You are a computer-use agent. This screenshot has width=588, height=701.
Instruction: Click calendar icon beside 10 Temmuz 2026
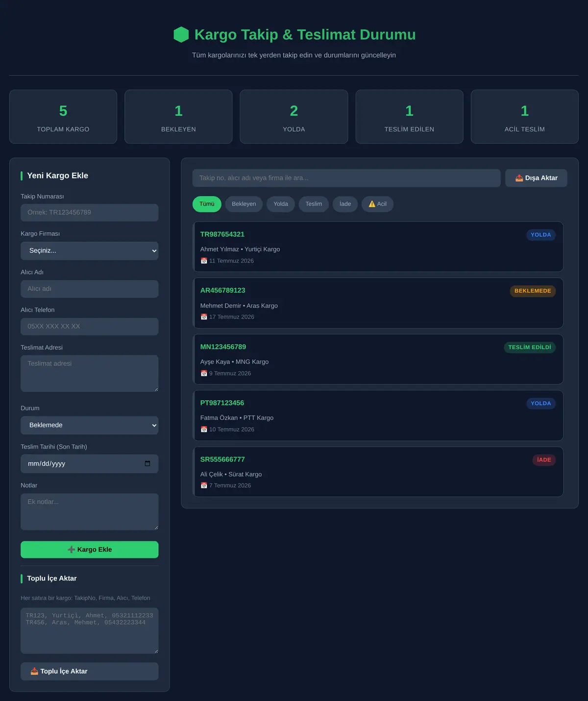(204, 429)
